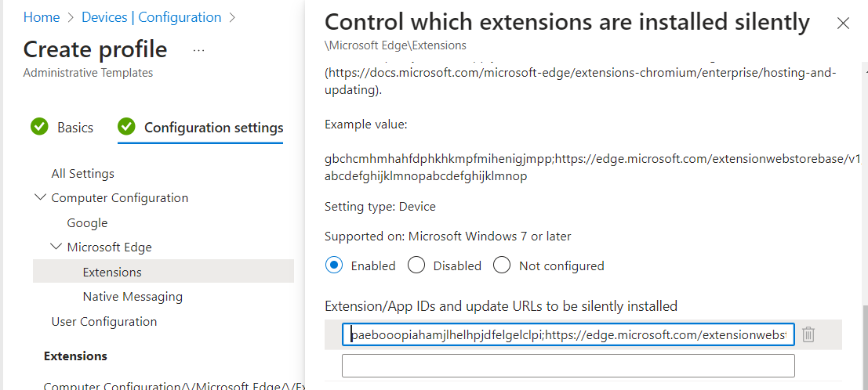Image resolution: width=868 pixels, height=390 pixels.
Task: Select Native Messaging under Microsoft Edge
Action: 133,296
